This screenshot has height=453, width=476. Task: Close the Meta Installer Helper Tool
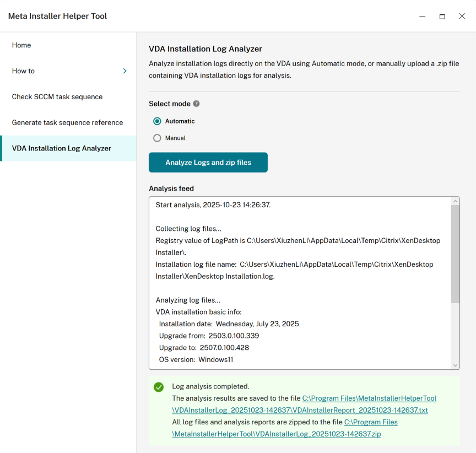[x=462, y=17]
